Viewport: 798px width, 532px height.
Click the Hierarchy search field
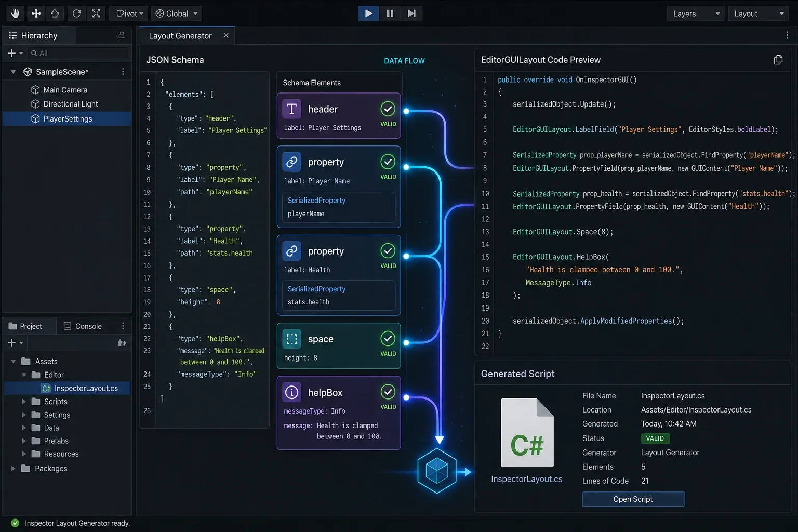pos(78,53)
